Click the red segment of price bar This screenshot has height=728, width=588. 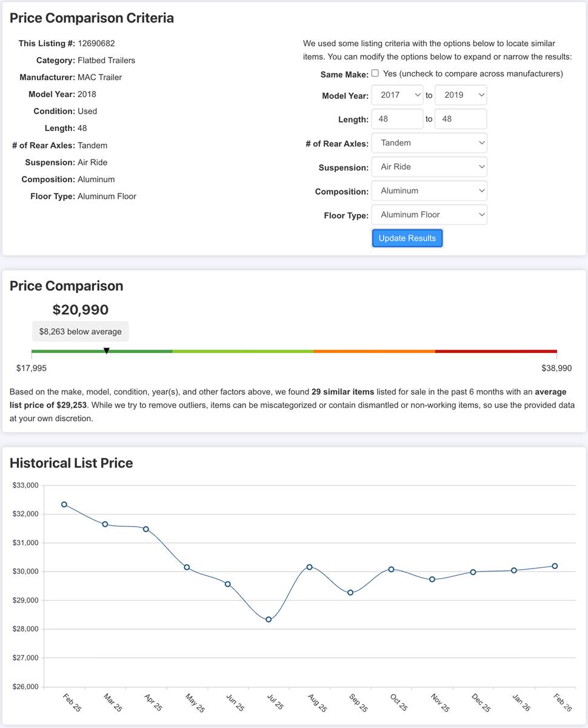pyautogui.click(x=496, y=351)
